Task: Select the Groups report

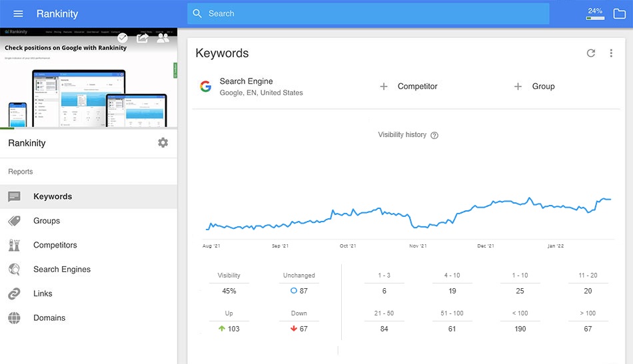Action: point(89,221)
